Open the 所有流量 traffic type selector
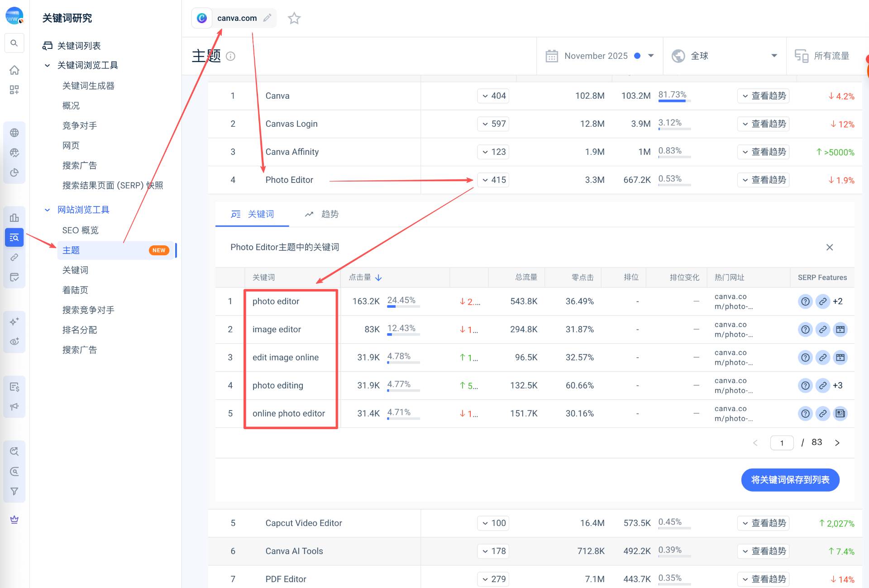The image size is (869, 588). click(822, 56)
